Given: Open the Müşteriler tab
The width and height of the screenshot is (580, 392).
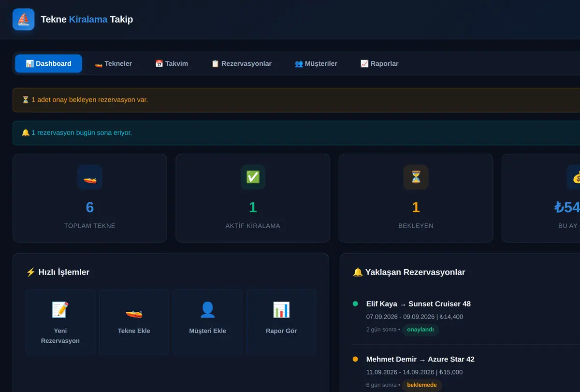Looking at the screenshot, I should point(316,64).
